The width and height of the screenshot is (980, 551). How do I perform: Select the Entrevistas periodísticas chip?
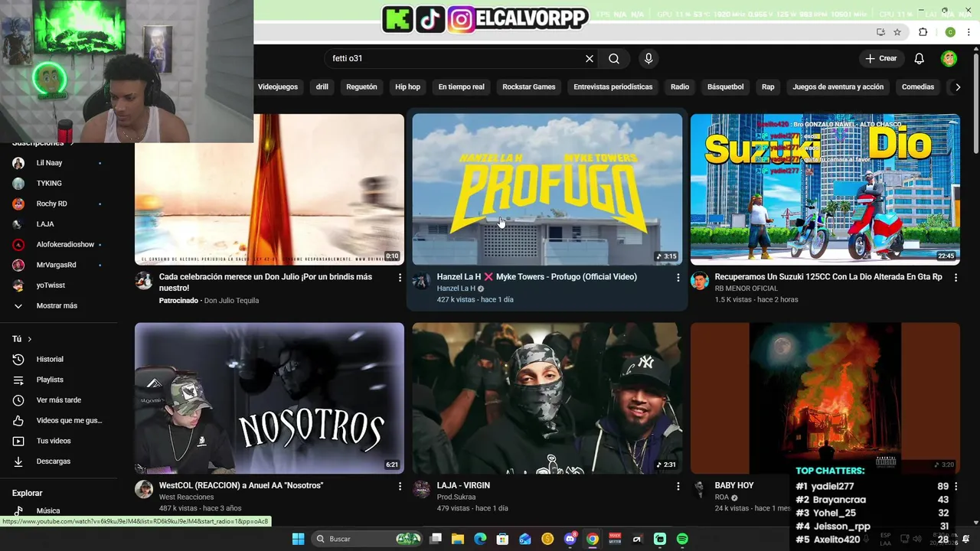click(613, 87)
